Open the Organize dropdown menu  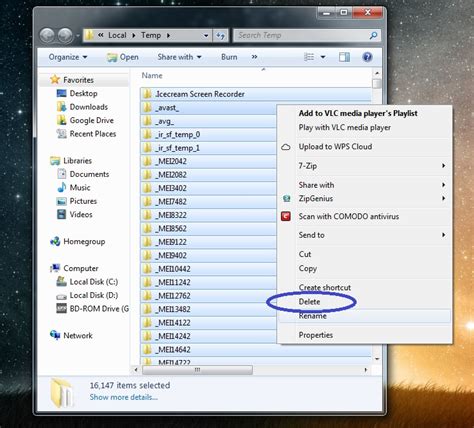point(68,57)
